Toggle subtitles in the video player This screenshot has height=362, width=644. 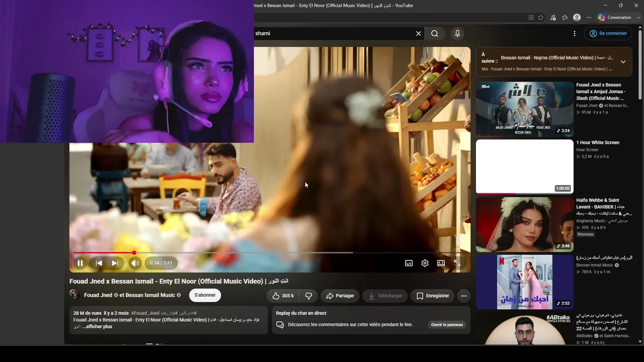tap(409, 263)
